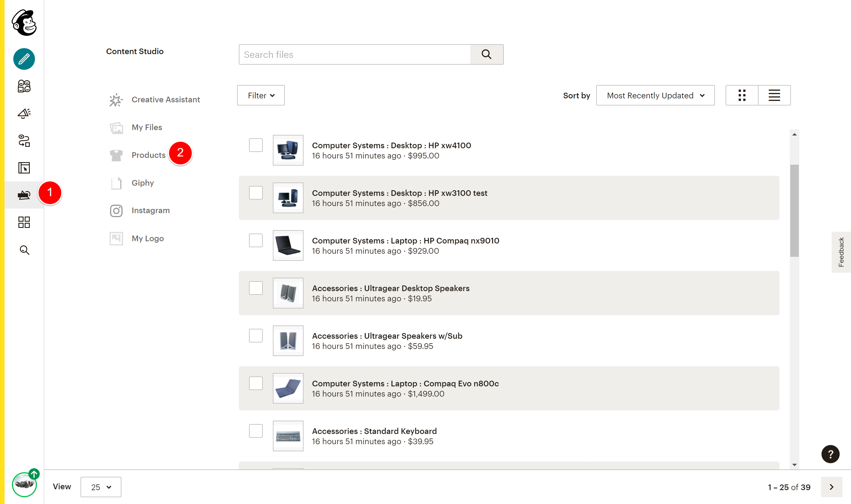The image size is (851, 504).
Task: Open the Audience icon in sidebar
Action: [24, 86]
